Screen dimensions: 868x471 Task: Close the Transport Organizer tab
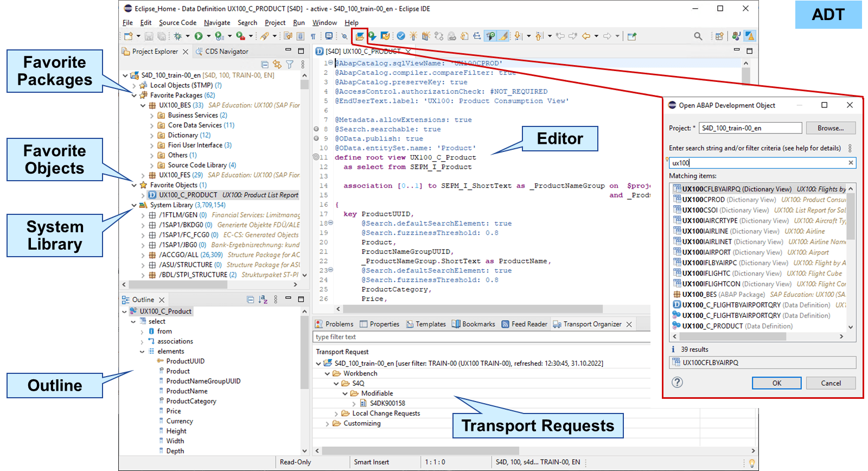[629, 324]
